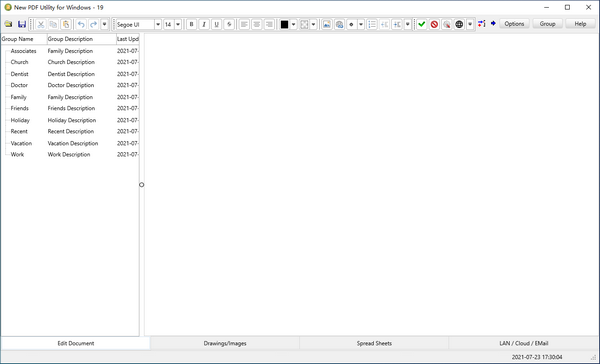
Task: Click the black font color swatch
Action: (284, 24)
